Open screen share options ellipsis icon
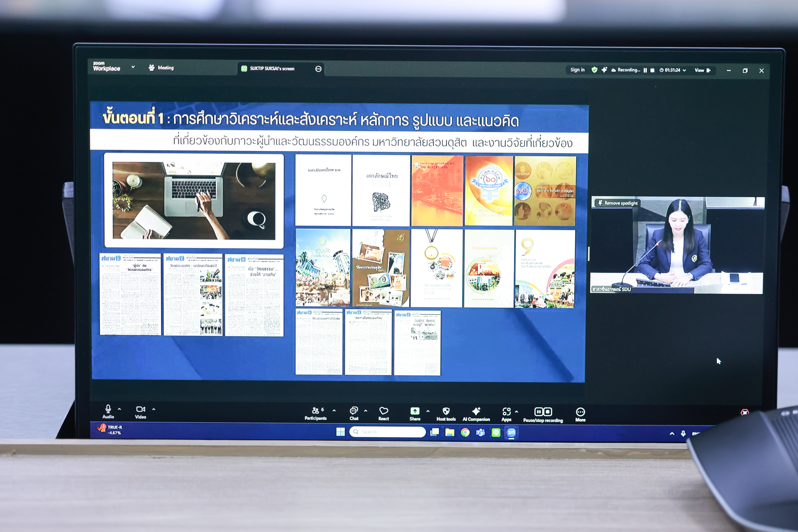Screen dimensions: 798x532 click(318, 69)
